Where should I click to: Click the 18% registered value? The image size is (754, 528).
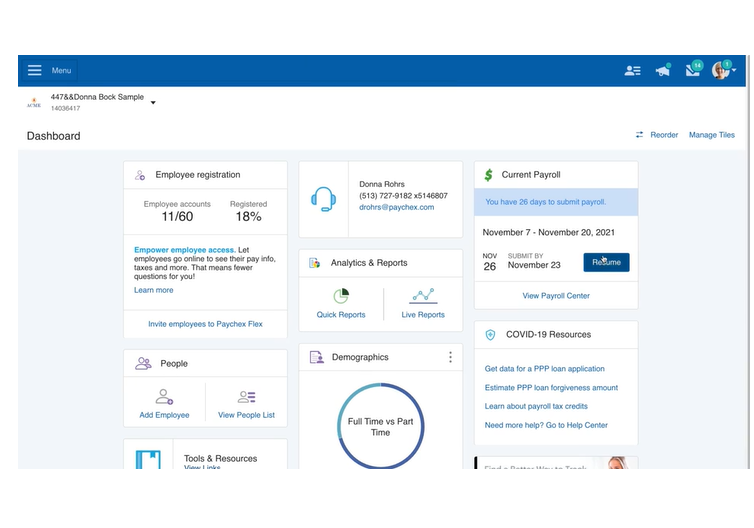click(248, 216)
